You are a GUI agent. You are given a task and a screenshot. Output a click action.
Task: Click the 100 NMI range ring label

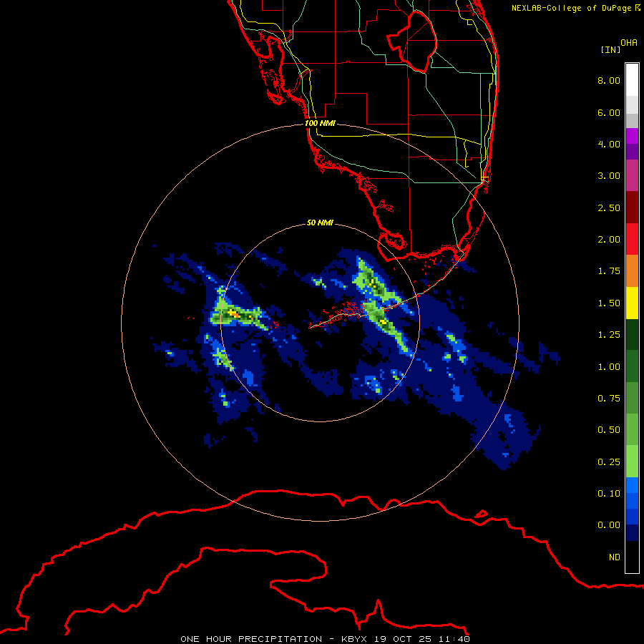[x=320, y=123]
